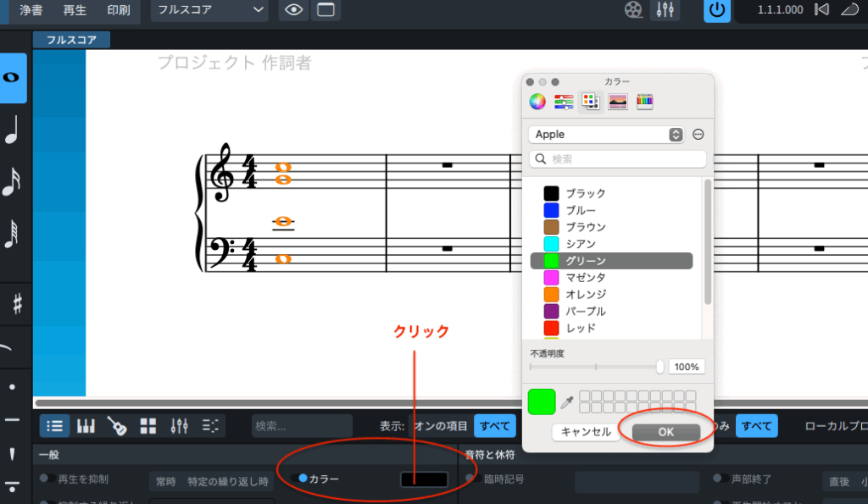Show the keyboard panel in lower zone

(x=86, y=426)
